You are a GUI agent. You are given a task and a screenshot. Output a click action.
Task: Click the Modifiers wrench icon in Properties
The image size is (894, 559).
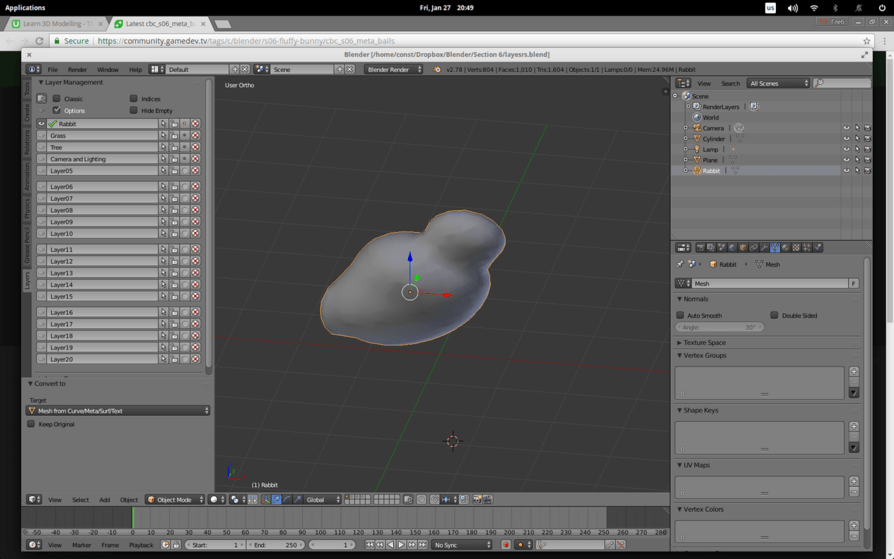pos(764,247)
